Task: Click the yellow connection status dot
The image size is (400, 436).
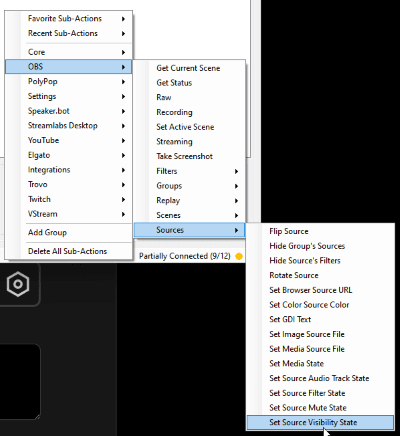Action: pyautogui.click(x=239, y=256)
